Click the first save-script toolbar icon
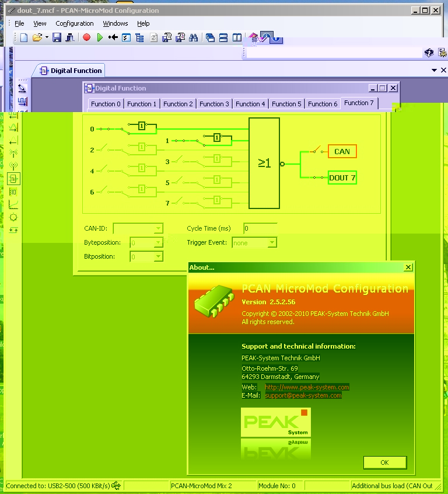The width and height of the screenshot is (448, 494). click(167, 38)
